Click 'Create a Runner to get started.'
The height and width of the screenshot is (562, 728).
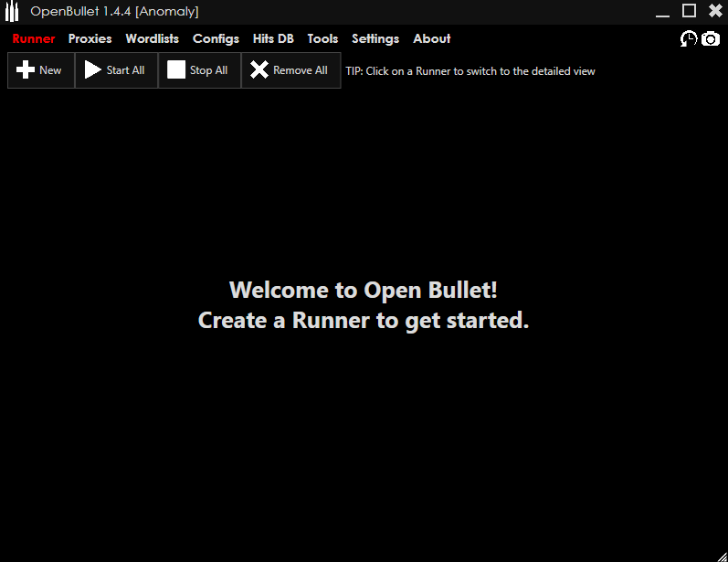tap(363, 321)
